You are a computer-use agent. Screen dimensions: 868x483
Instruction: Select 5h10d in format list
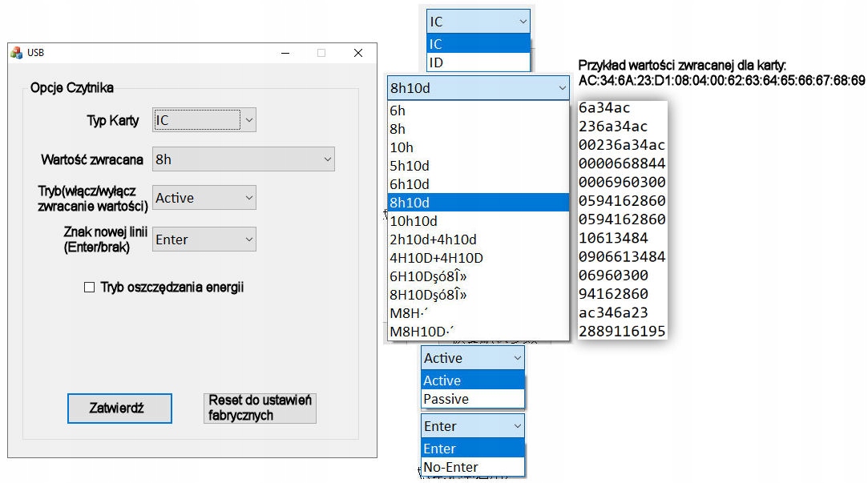tap(478, 166)
